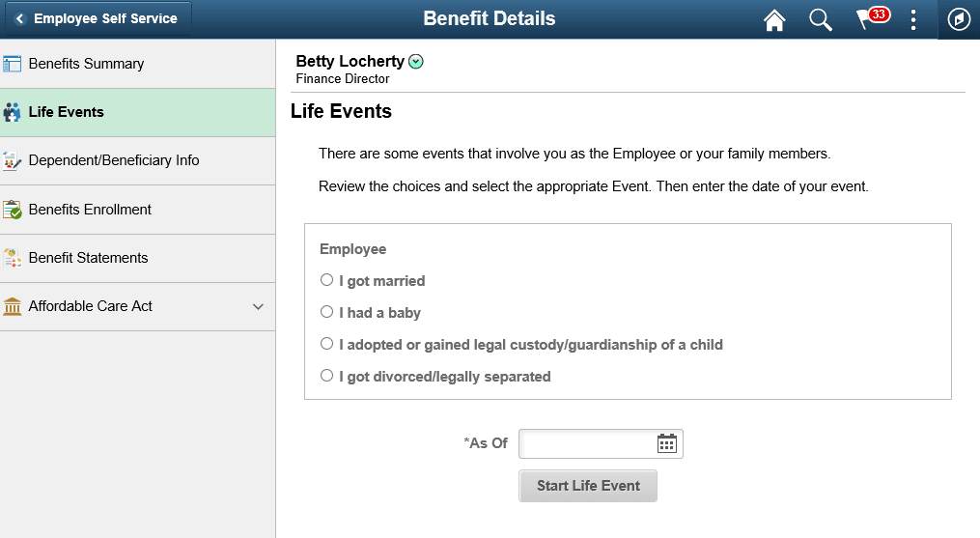Open the vertical dots actions menu
This screenshot has width=980, height=538.
click(x=913, y=20)
